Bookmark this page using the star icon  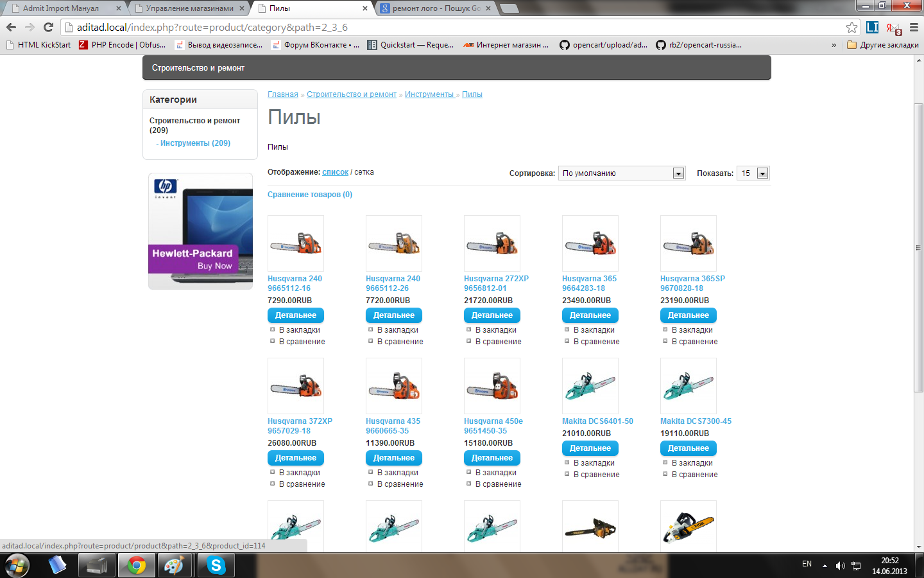(851, 27)
